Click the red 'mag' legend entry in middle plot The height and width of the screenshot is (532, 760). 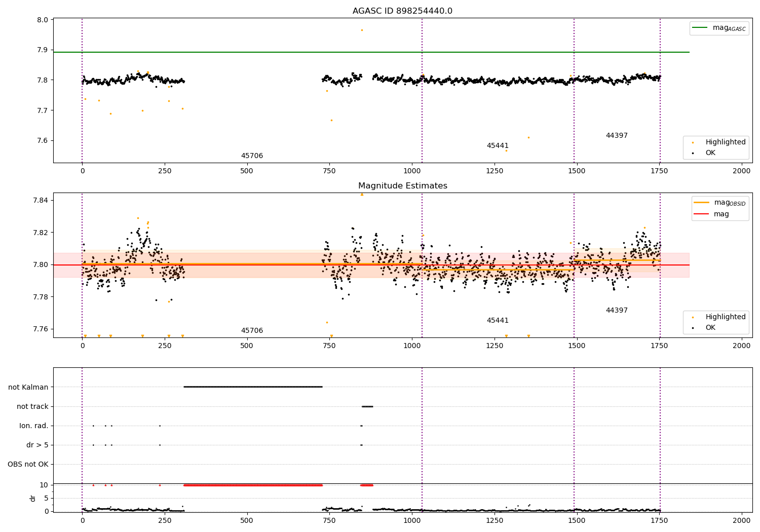click(711, 214)
